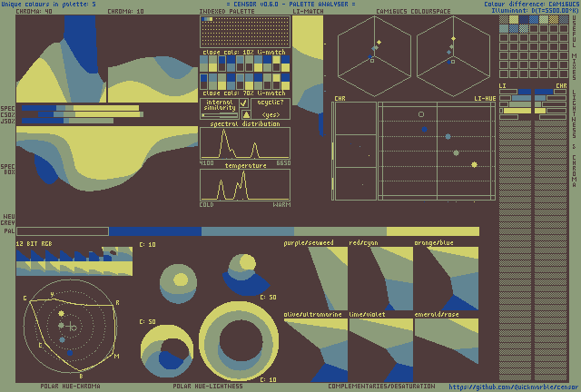Click 'Unique colours in palette: 5' text
This screenshot has width=581, height=392.
point(48,4)
